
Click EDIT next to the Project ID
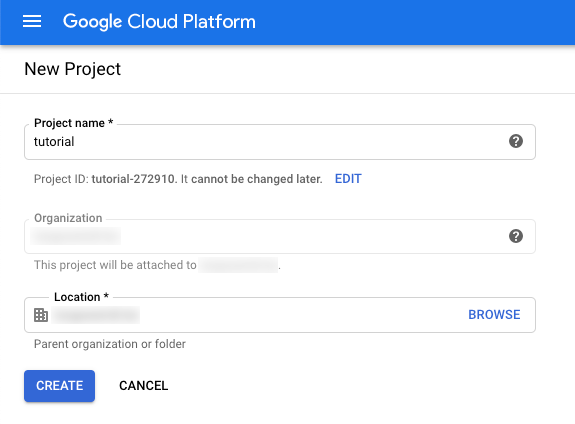pyautogui.click(x=348, y=179)
